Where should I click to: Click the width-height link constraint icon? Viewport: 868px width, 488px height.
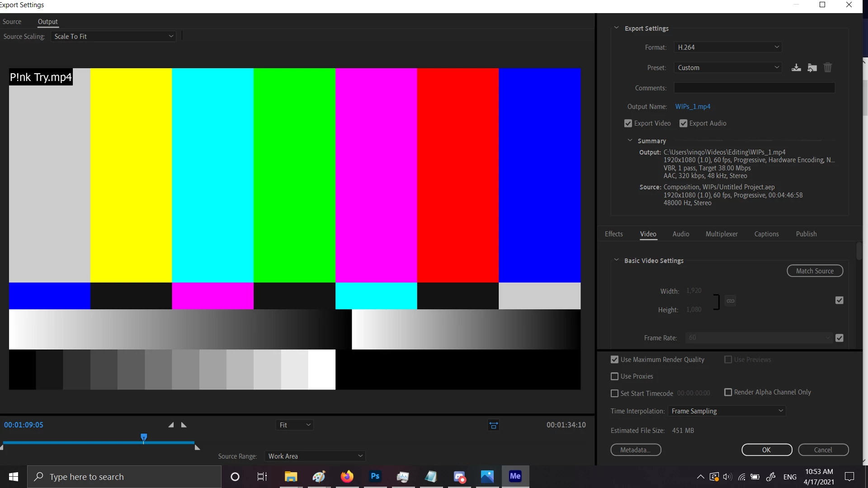pyautogui.click(x=730, y=301)
